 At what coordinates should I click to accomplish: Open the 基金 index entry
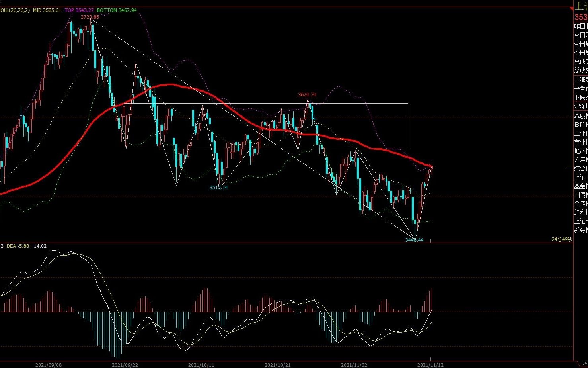click(581, 186)
